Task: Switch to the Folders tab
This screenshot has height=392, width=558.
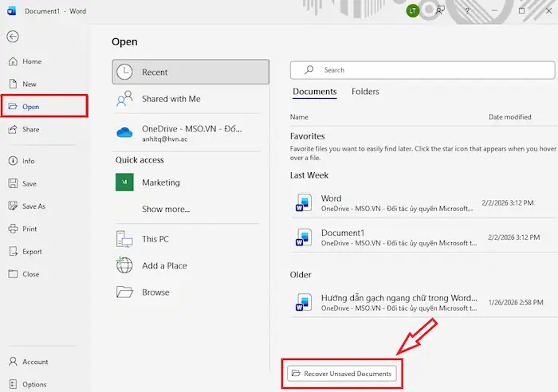Action: 365,92
